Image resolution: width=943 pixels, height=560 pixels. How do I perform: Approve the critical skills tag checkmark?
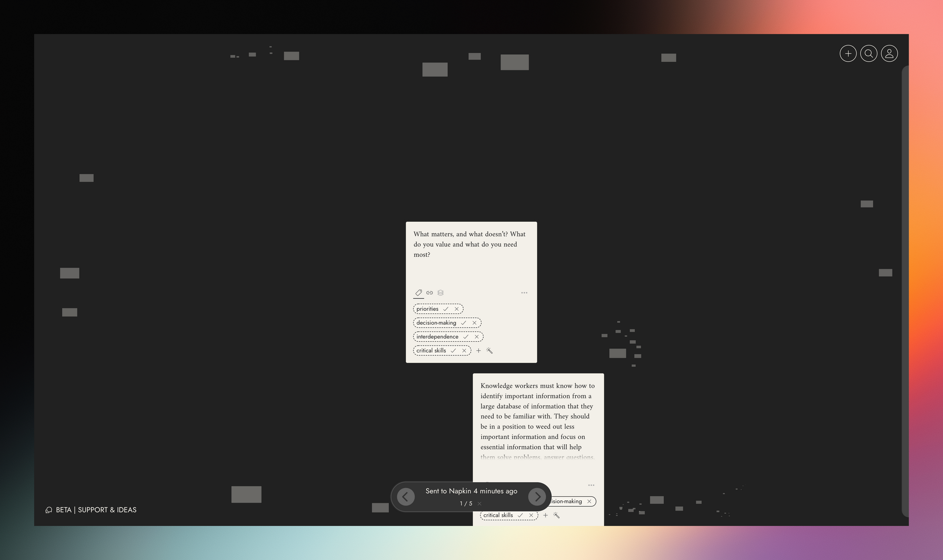pos(453,350)
